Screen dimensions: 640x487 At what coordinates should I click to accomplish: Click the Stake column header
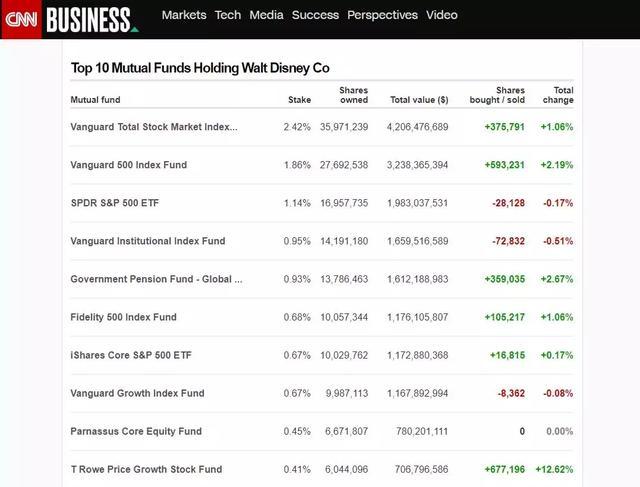point(299,100)
